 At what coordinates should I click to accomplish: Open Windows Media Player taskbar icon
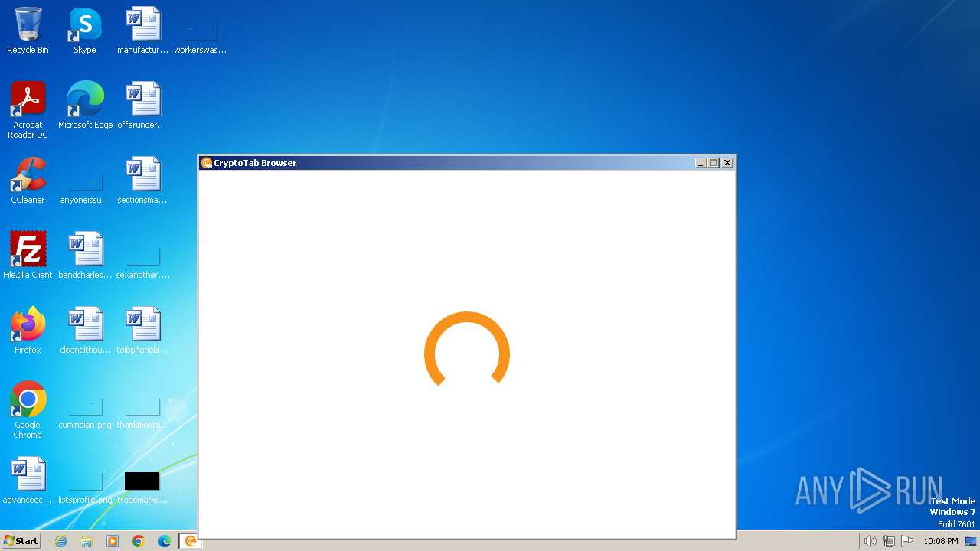(x=113, y=541)
